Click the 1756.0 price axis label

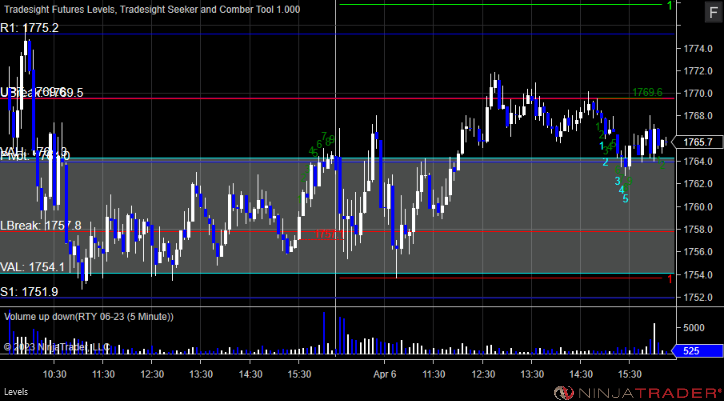[698, 252]
